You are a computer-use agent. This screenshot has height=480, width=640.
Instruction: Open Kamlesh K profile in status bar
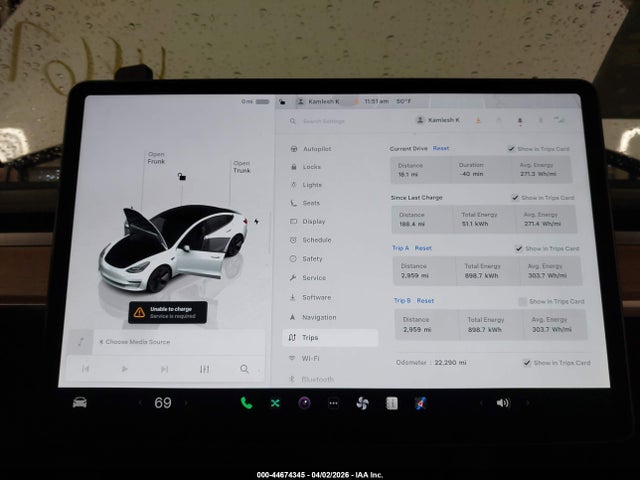click(318, 101)
